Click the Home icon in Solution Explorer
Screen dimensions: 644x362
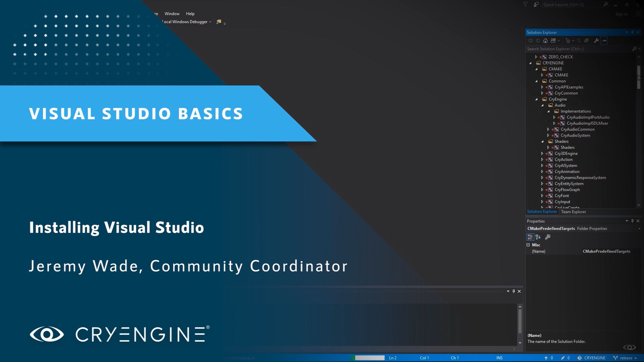pyautogui.click(x=545, y=41)
